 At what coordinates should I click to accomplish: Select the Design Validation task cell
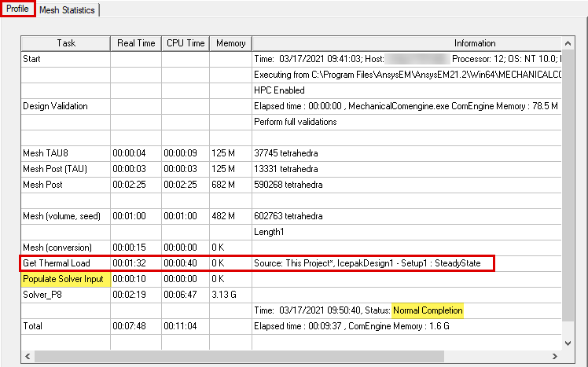click(x=55, y=106)
